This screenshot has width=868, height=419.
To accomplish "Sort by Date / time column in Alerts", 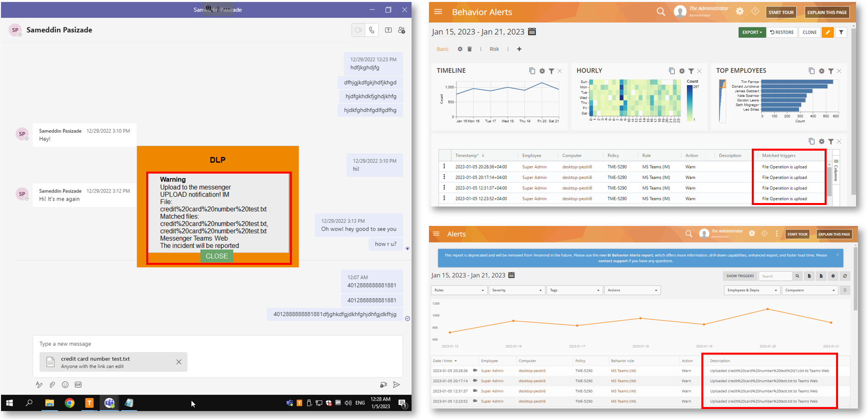I will (x=444, y=361).
